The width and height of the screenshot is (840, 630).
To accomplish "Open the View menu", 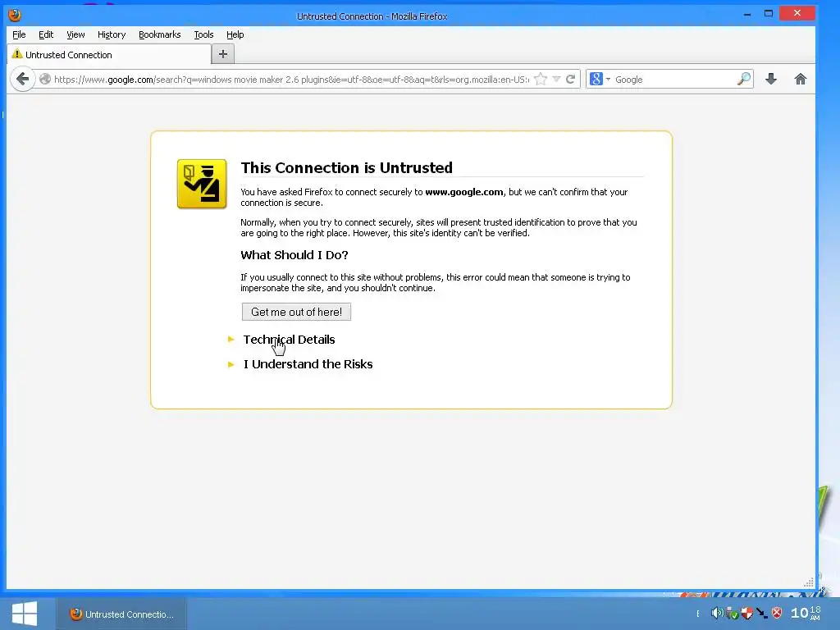I will [x=75, y=34].
